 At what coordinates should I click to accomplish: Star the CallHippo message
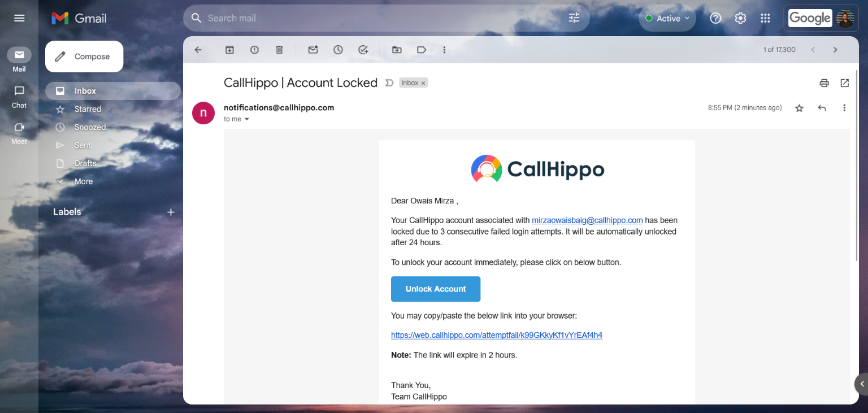799,108
